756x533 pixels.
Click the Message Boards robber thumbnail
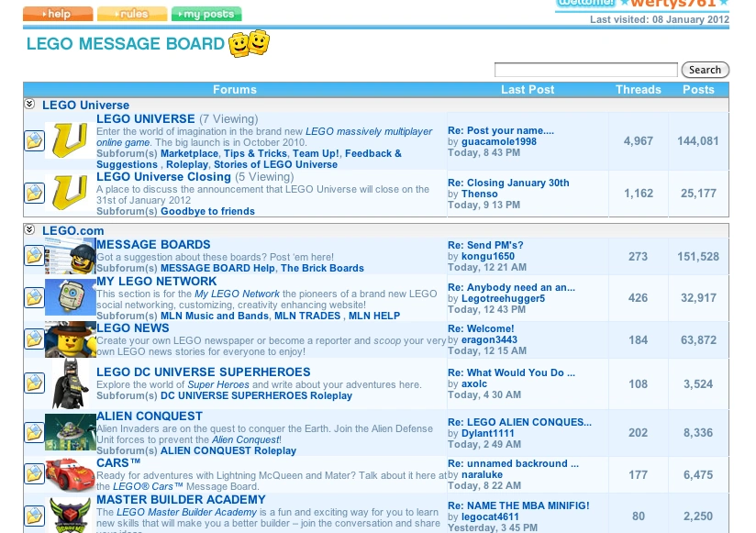(70, 256)
